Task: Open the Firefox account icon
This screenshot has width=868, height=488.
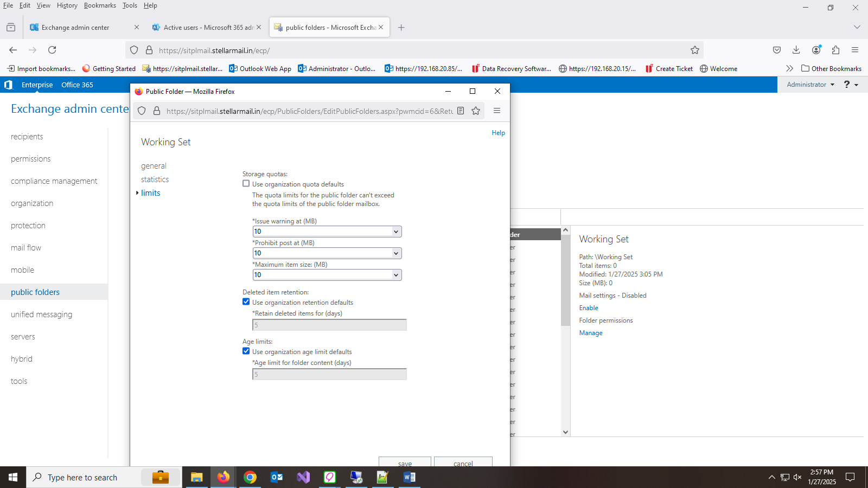Action: point(816,50)
